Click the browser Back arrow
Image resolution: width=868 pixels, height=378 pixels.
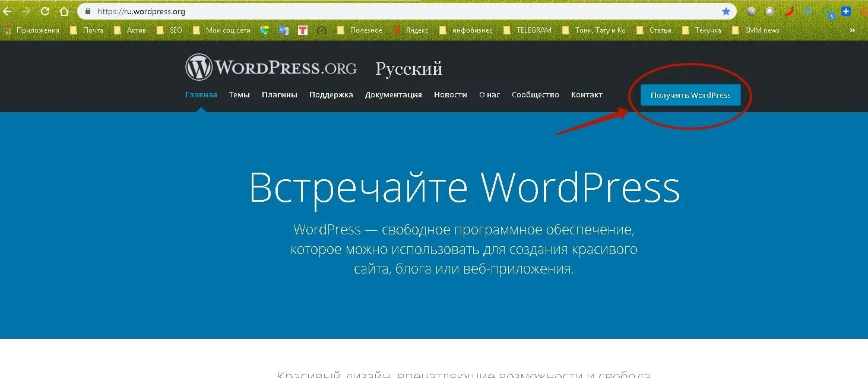click(7, 11)
